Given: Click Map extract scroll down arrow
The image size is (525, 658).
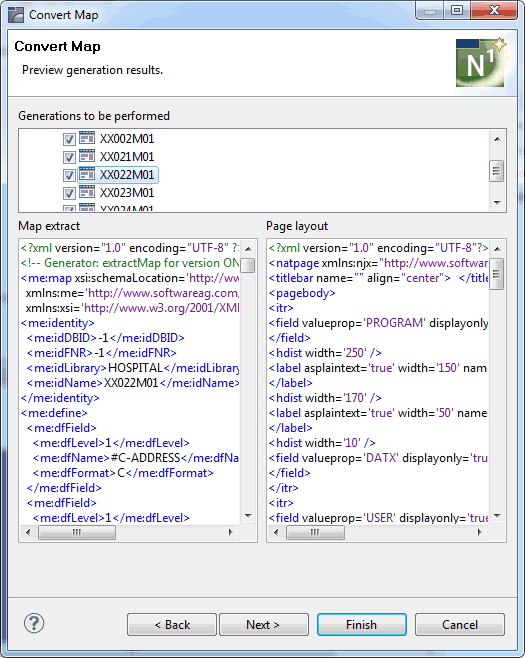Looking at the screenshot, I should tap(248, 516).
